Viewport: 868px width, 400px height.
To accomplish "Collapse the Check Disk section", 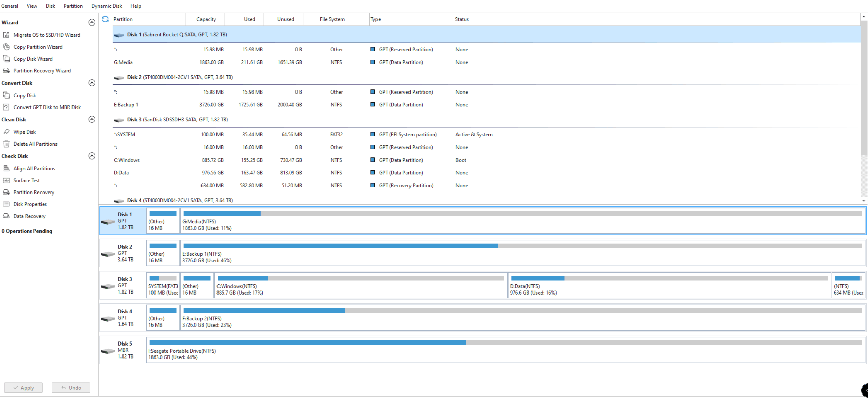I will tap(92, 156).
